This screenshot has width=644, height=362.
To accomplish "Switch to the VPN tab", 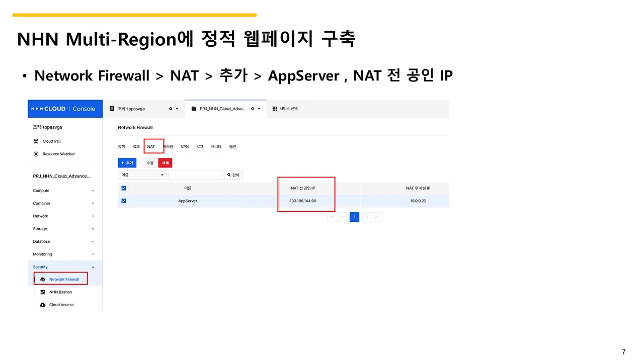I will tap(185, 147).
